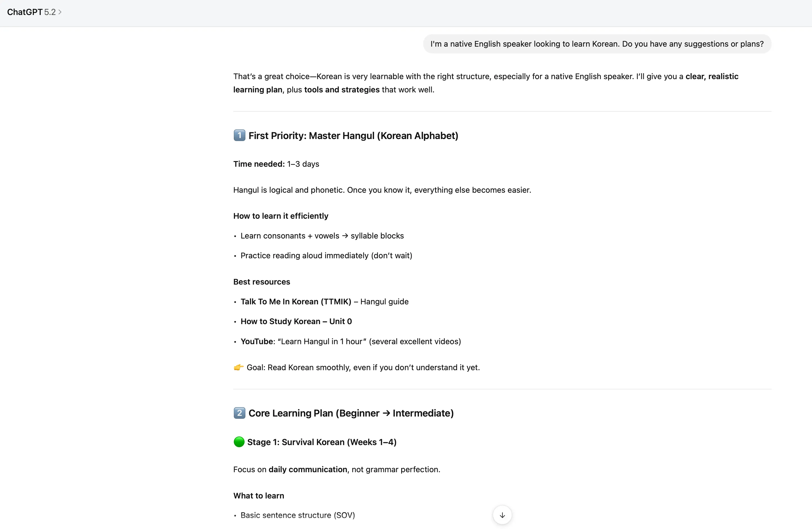Click "Talk To Me In Korean (TTMIK)" text
The height and width of the screenshot is (529, 812).
(x=295, y=302)
